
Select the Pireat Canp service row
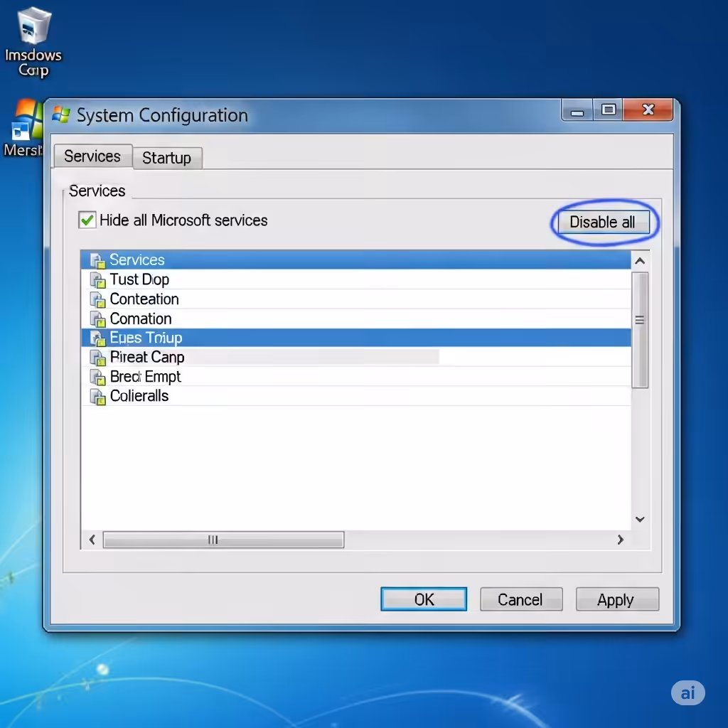(356, 357)
